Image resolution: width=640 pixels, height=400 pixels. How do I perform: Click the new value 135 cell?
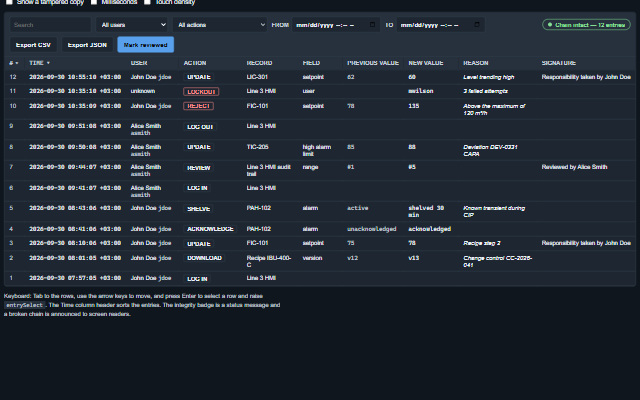click(413, 106)
